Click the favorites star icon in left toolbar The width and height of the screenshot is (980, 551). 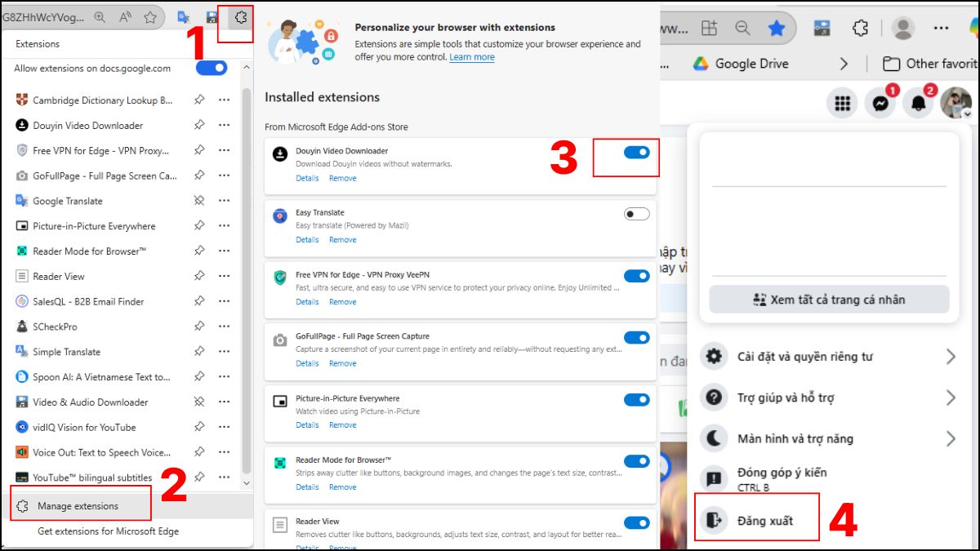pyautogui.click(x=150, y=16)
